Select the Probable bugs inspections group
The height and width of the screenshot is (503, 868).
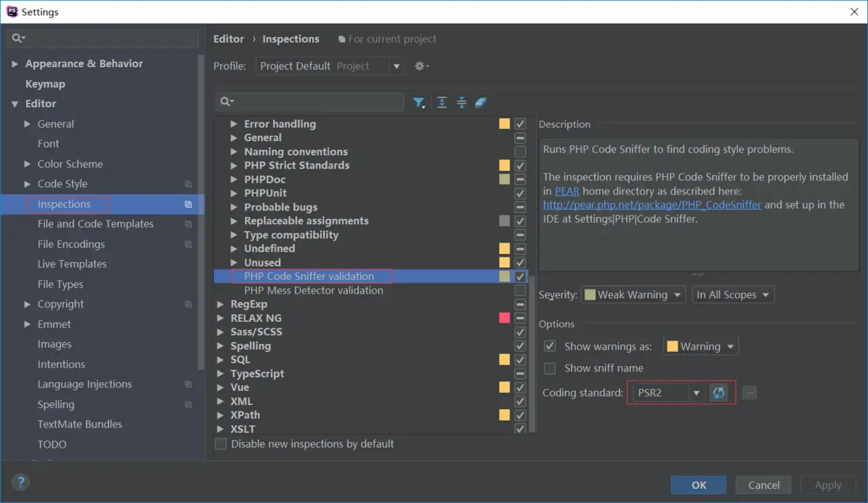281,207
